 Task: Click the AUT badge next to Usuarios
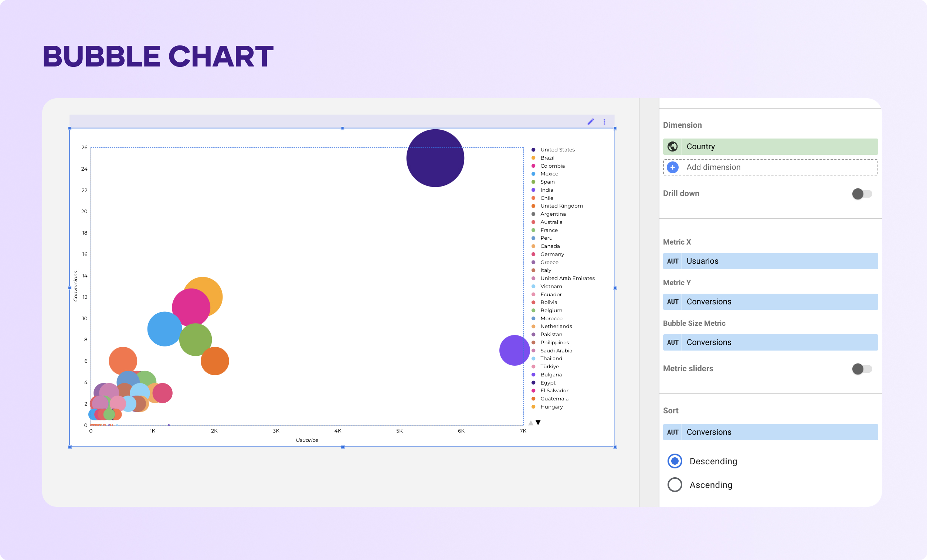pyautogui.click(x=672, y=261)
